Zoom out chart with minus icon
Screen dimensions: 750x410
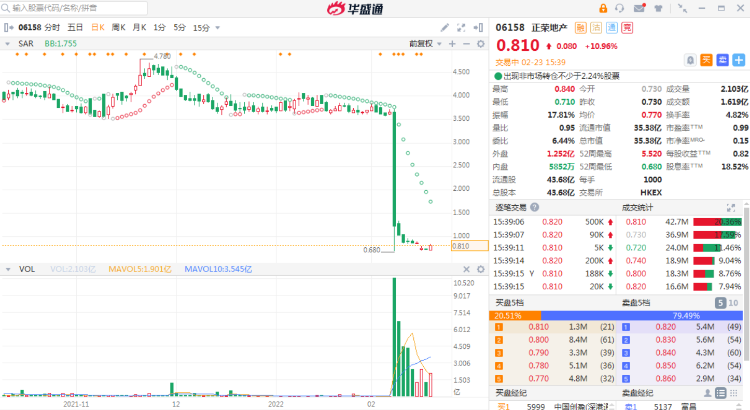tap(466, 44)
